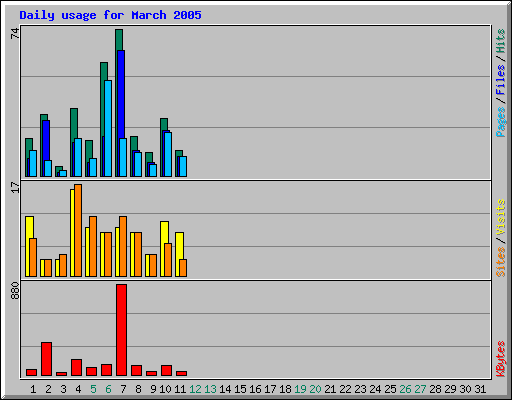The height and width of the screenshot is (400, 512).
Task: Click the yellow Visits bar for day 10
Action: [164, 249]
